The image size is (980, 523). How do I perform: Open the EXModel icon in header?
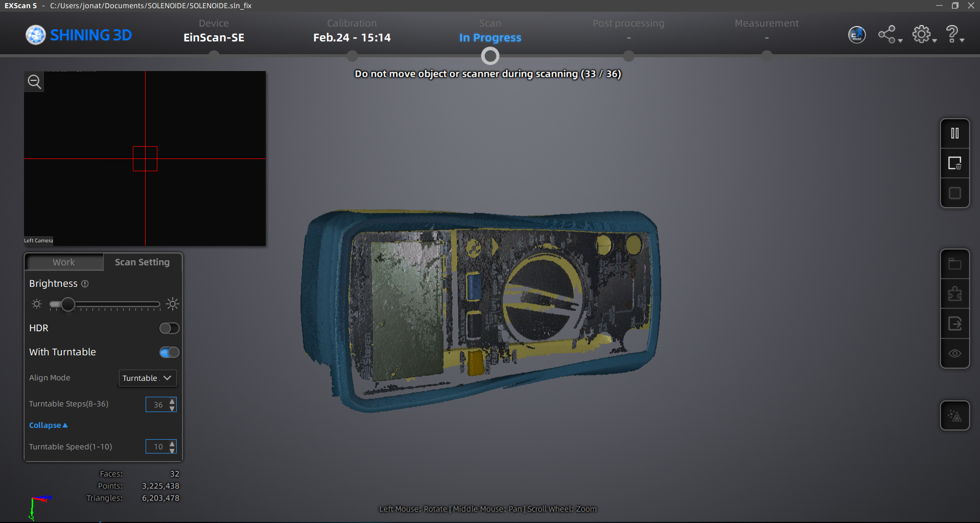click(x=857, y=35)
